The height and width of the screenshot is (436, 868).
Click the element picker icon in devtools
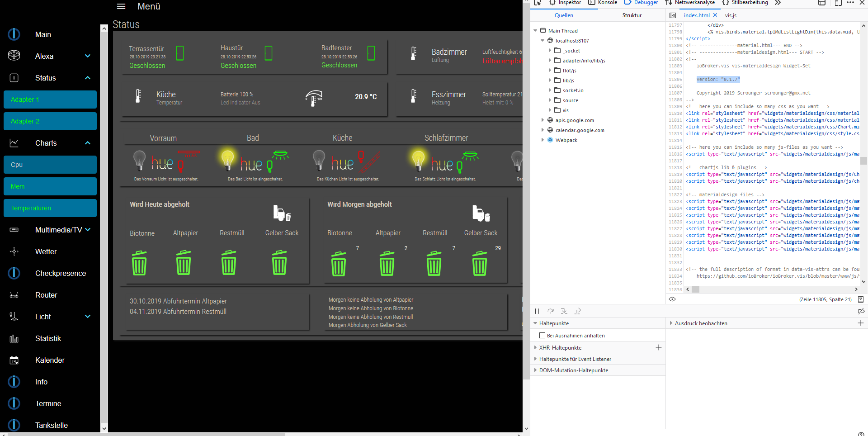tap(538, 3)
